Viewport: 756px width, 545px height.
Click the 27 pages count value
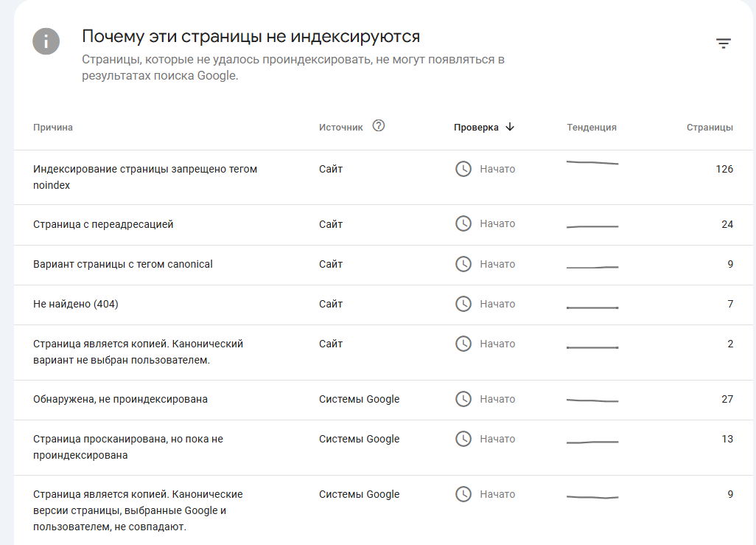tap(727, 399)
